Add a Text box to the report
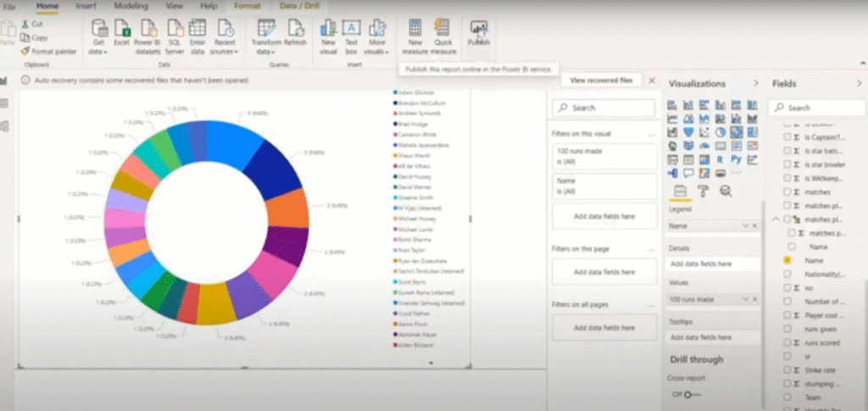868x411 pixels. (351, 32)
